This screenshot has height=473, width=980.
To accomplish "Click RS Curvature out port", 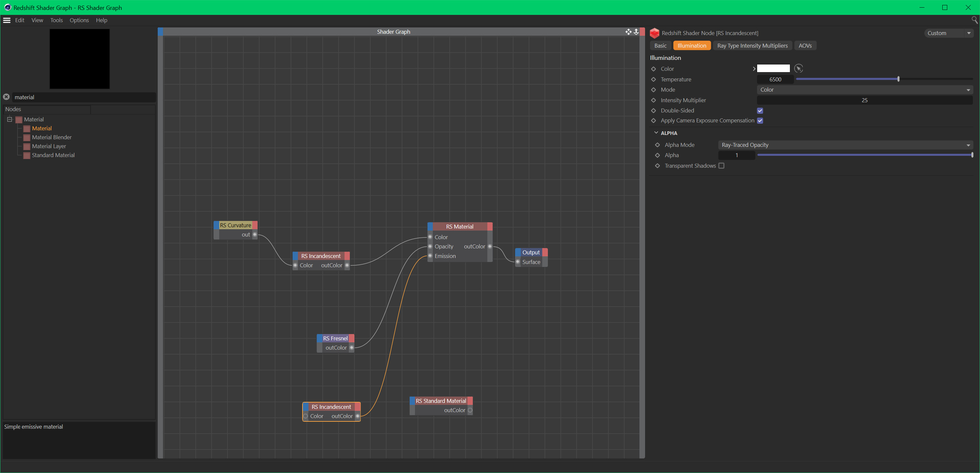I will tap(255, 235).
